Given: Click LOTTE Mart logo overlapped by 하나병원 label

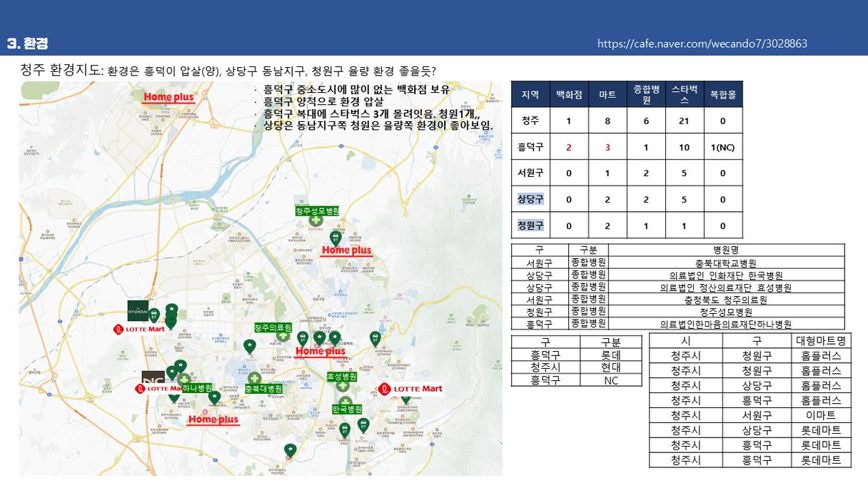Looking at the screenshot, I should 158,388.
